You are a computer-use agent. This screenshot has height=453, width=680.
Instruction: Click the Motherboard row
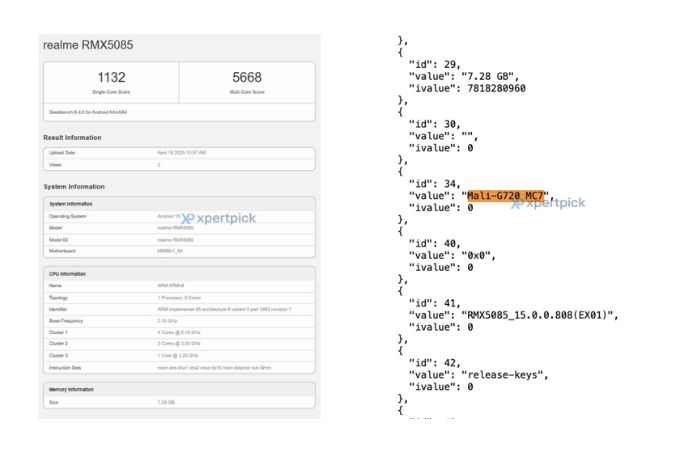178,251
